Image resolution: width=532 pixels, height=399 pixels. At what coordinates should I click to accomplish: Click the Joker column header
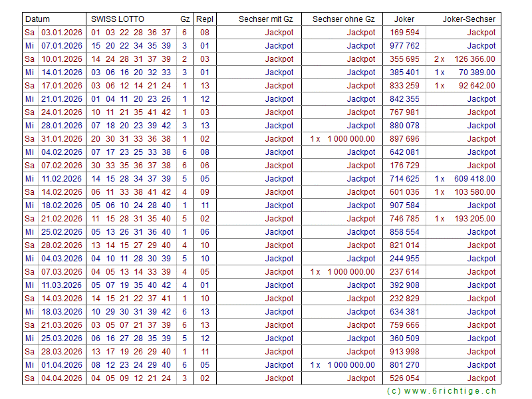tap(404, 19)
